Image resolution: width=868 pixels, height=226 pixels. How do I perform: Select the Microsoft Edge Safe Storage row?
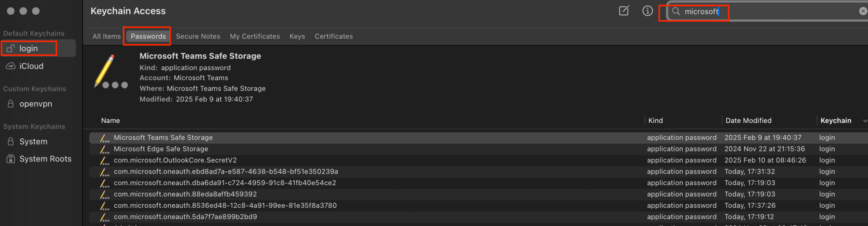click(x=478, y=149)
